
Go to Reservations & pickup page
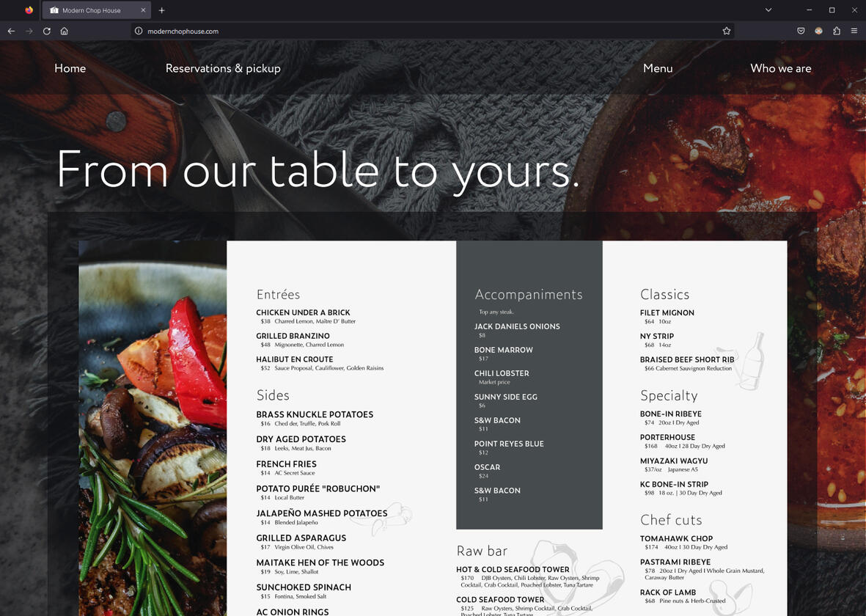(223, 68)
